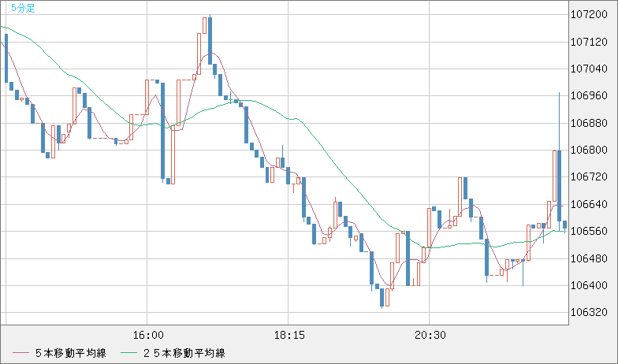
Task: Click the 107200 price axis label
Action: click(x=589, y=15)
